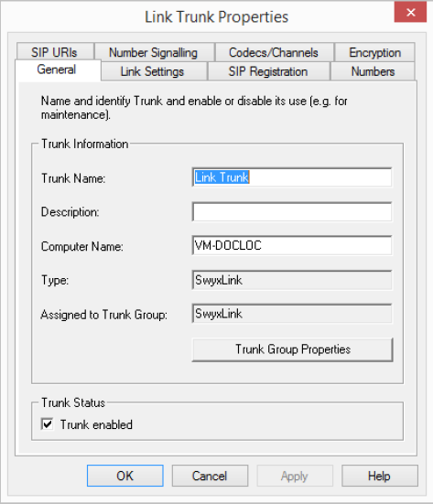This screenshot has height=504, width=433.
Task: Open the Number Signalling tab
Action: click(x=154, y=52)
